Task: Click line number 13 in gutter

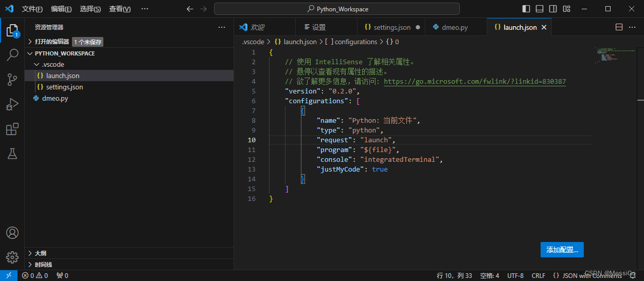Action: (x=252, y=169)
